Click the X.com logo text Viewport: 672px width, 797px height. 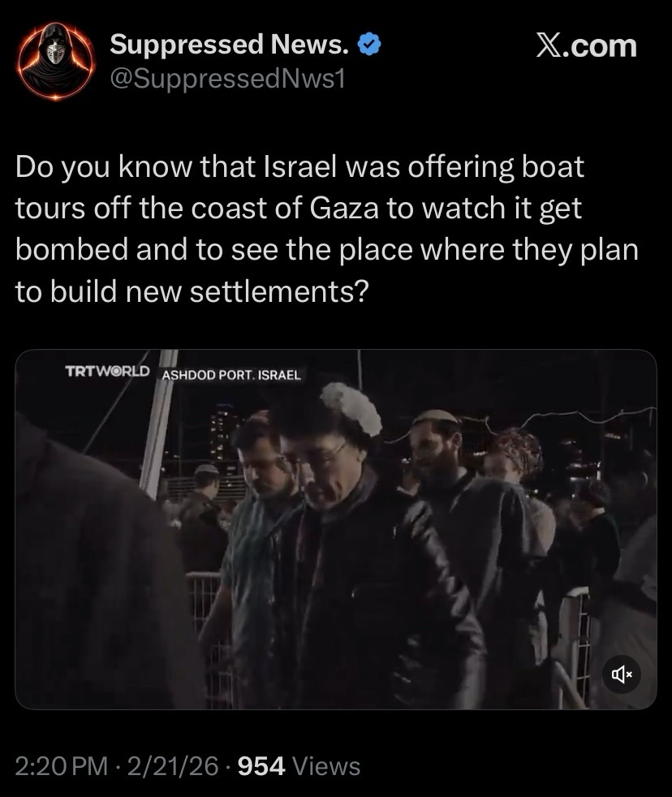pyautogui.click(x=586, y=46)
